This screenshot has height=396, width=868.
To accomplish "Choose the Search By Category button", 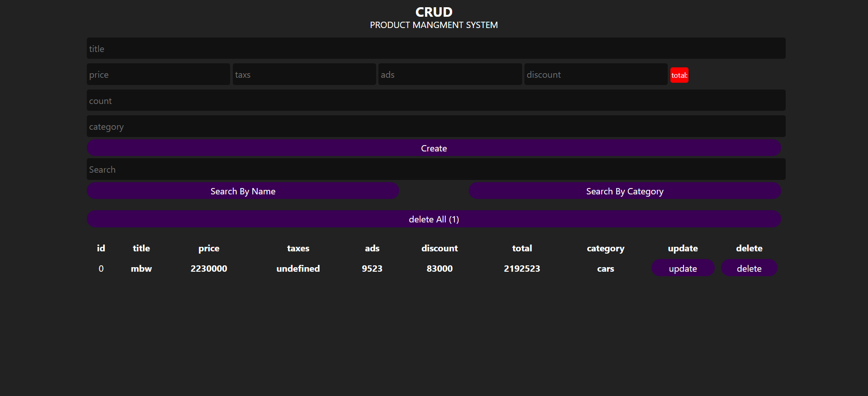I will pos(624,191).
